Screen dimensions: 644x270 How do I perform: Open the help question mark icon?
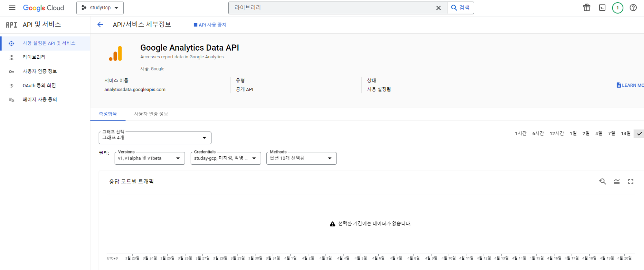pyautogui.click(x=633, y=8)
